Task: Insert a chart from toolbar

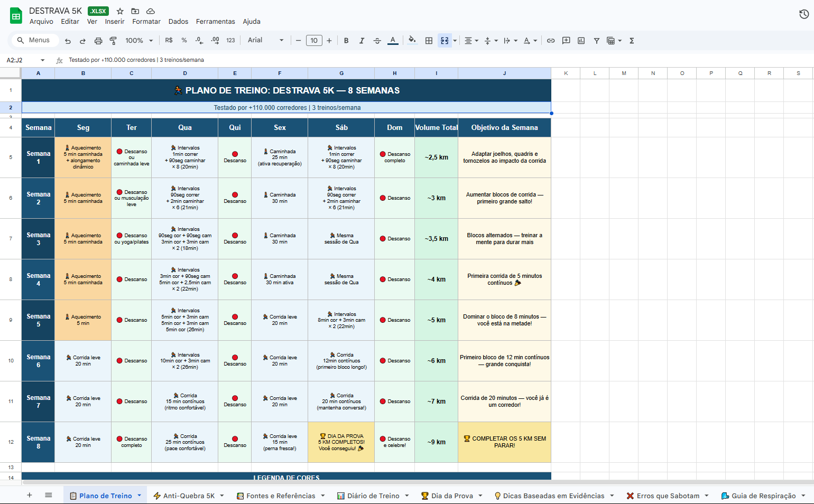Action: [581, 41]
